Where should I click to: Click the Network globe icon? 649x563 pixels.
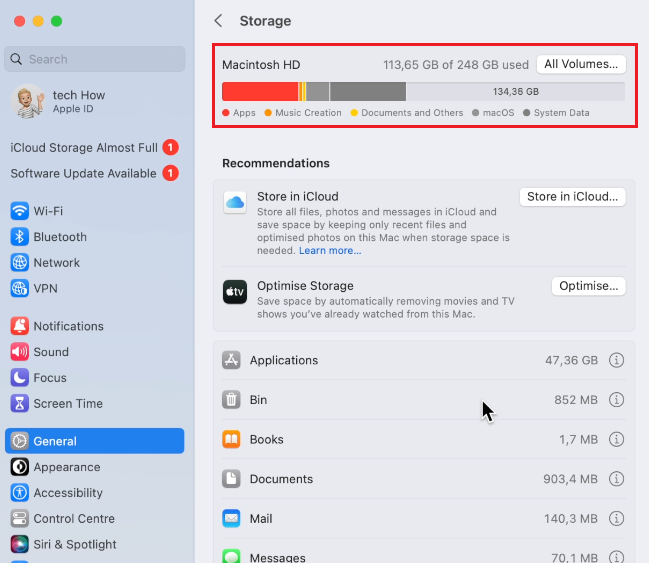pos(19,262)
